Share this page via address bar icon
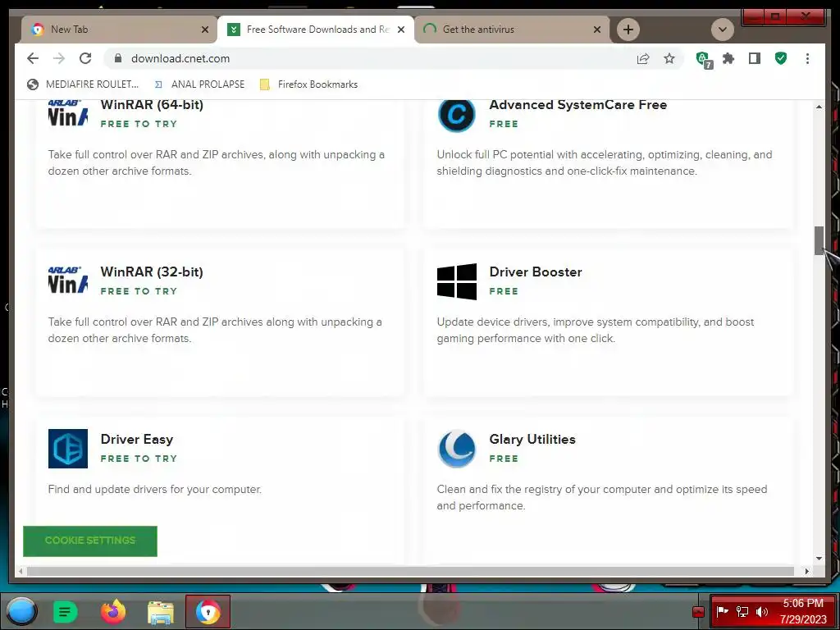Screen dimensions: 840x630 (643, 58)
